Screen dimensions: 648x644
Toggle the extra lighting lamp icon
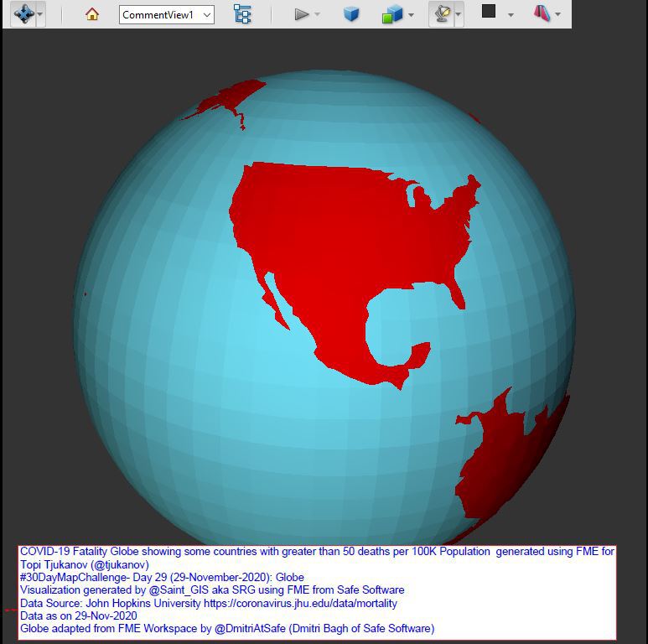[442, 14]
